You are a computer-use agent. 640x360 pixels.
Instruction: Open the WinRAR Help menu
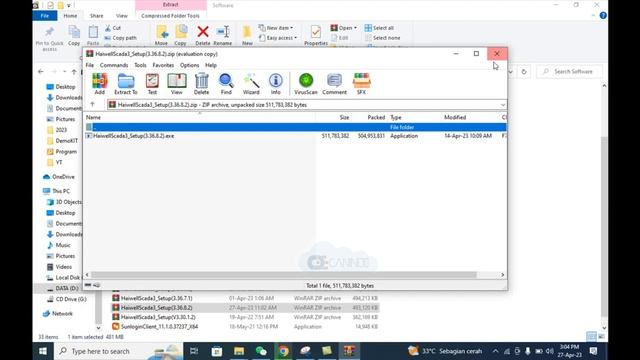(211, 65)
